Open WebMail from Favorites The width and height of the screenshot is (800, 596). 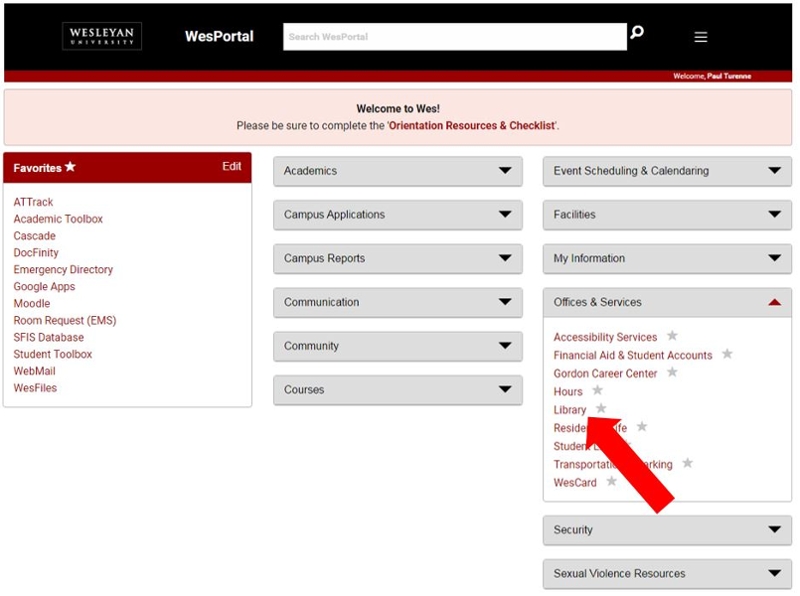(34, 371)
